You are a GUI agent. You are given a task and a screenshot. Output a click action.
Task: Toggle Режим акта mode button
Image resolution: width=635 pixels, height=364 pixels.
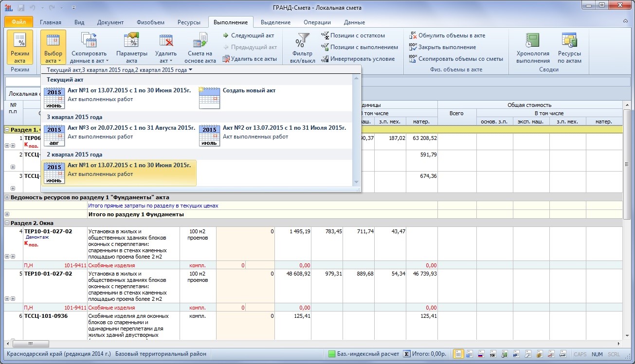pyautogui.click(x=20, y=47)
